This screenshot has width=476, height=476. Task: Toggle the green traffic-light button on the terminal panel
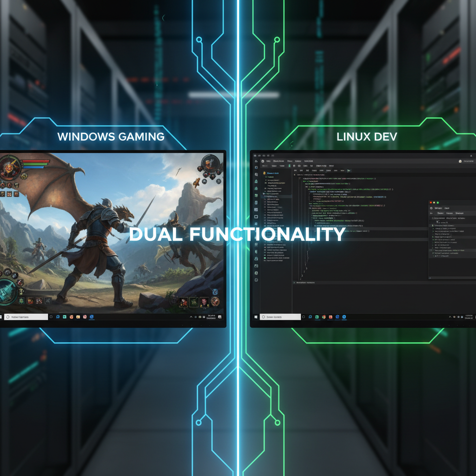click(438, 203)
